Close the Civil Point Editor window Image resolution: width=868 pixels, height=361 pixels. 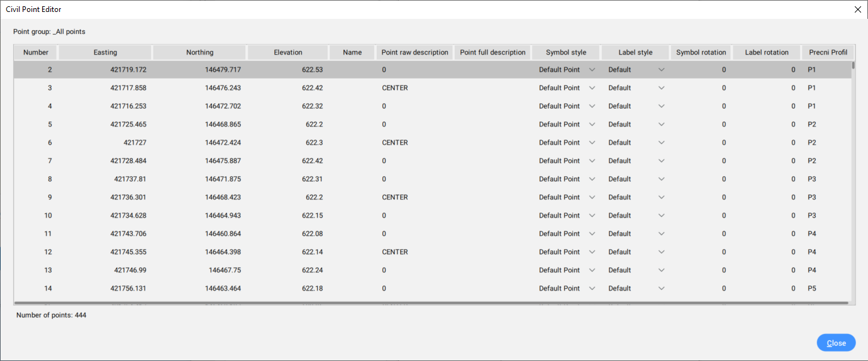857,9
